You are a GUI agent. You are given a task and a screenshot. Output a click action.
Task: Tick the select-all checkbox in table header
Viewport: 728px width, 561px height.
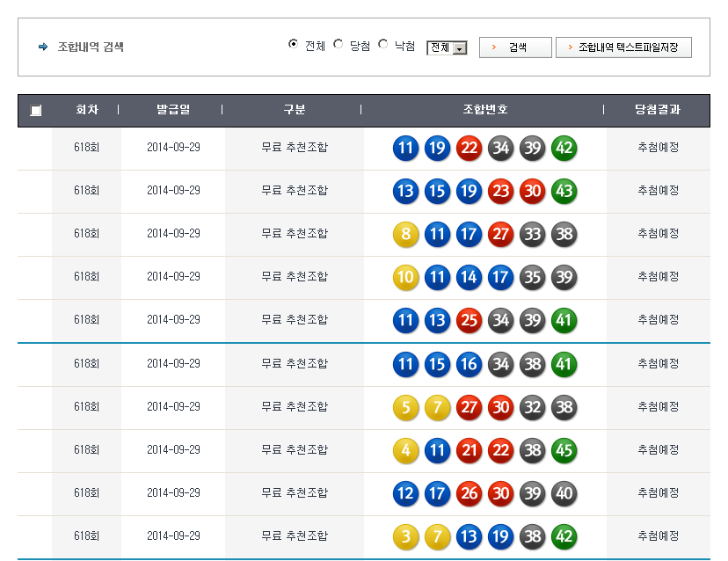pyautogui.click(x=35, y=111)
